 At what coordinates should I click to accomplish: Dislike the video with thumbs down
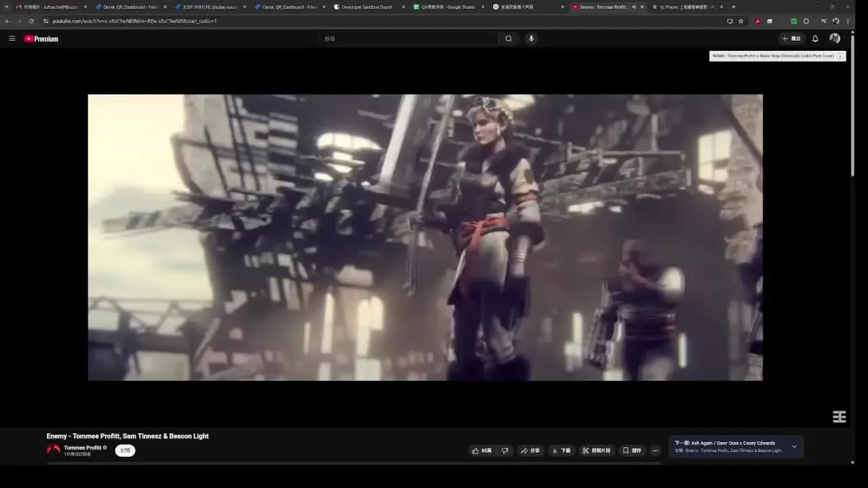pos(505,451)
